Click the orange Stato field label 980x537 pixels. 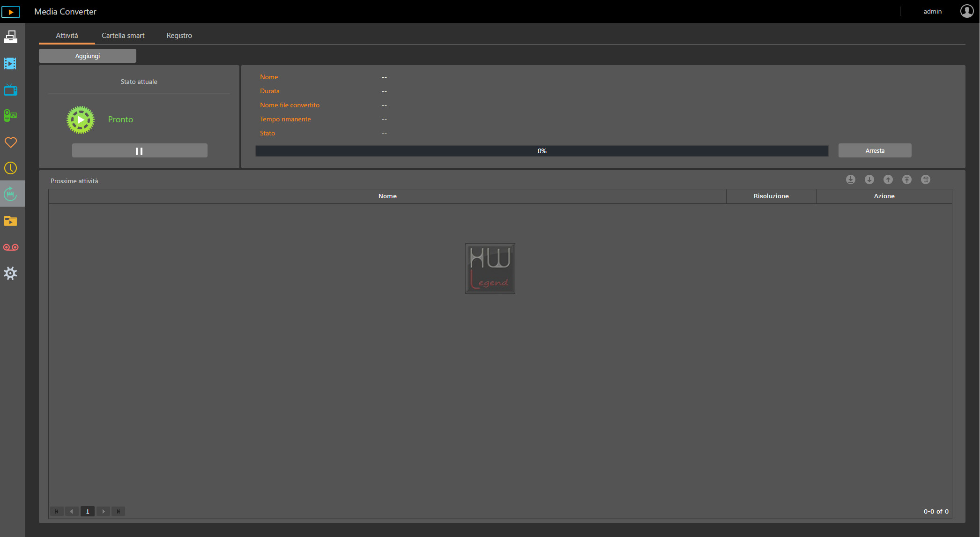pos(267,133)
